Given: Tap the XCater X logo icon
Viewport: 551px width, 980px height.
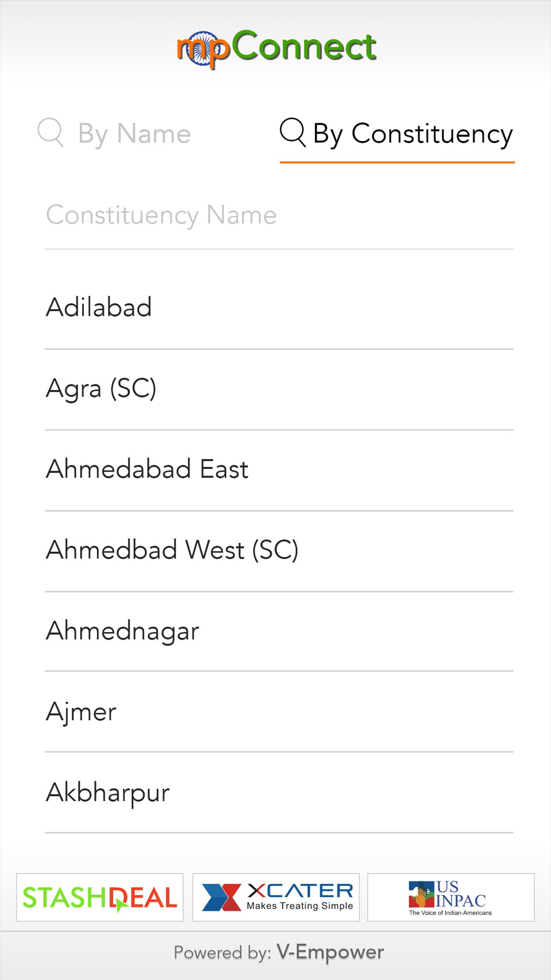Looking at the screenshot, I should [221, 897].
